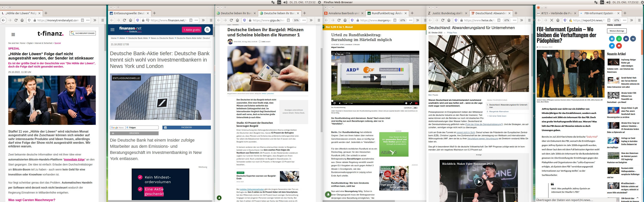Viewport: 644px width, 202px height.
Task: Click the giga.de page vertical scrollbar
Action: tap(321, 90)
